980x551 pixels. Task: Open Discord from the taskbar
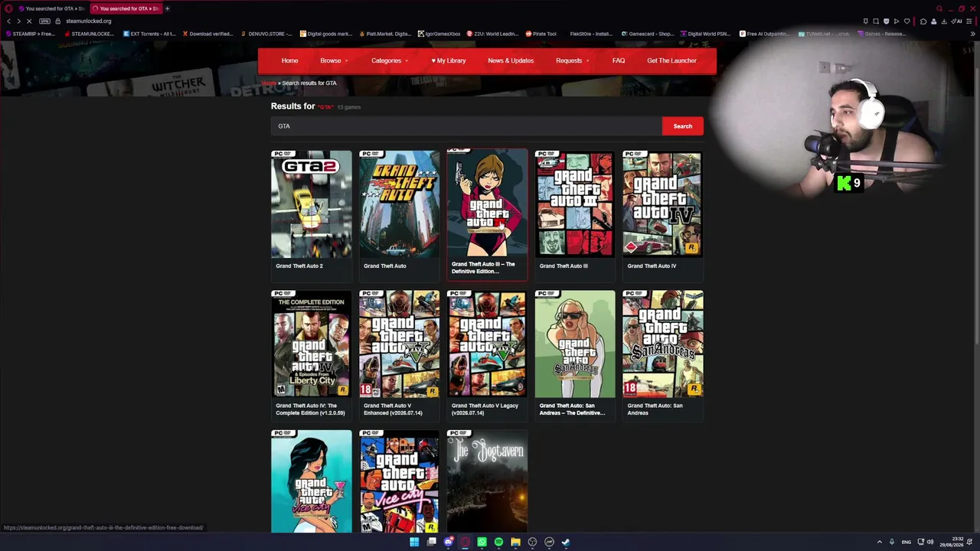coord(449,542)
